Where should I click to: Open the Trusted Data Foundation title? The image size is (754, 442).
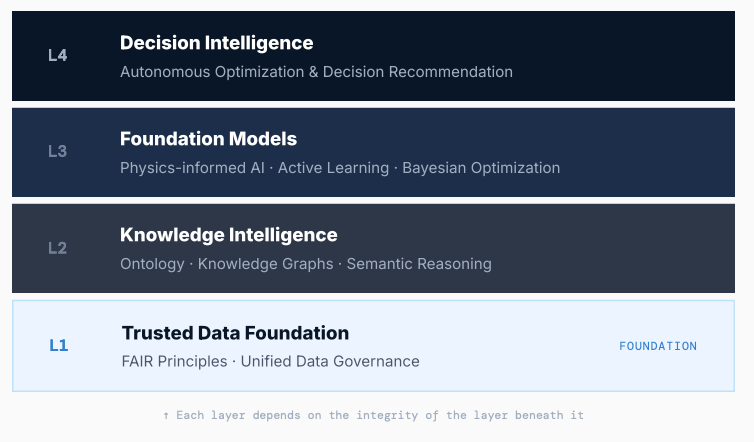pyautogui.click(x=235, y=333)
